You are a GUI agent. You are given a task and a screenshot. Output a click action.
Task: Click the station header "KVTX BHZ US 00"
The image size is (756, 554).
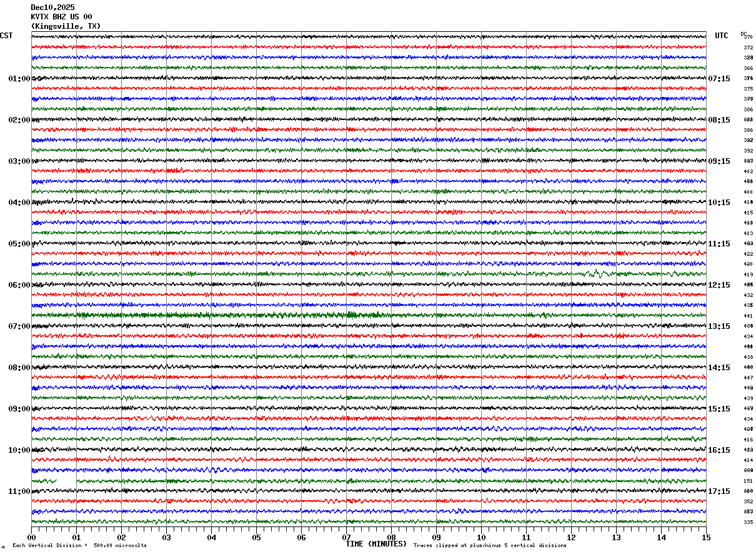[x=61, y=17]
